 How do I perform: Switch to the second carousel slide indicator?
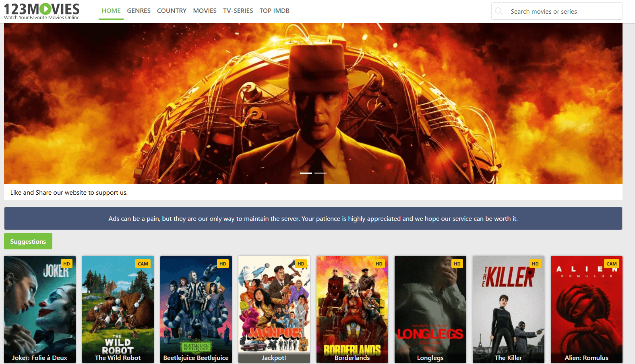321,173
